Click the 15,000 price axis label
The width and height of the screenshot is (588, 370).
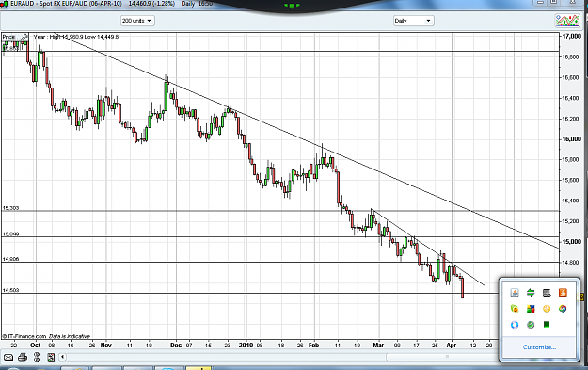point(571,242)
